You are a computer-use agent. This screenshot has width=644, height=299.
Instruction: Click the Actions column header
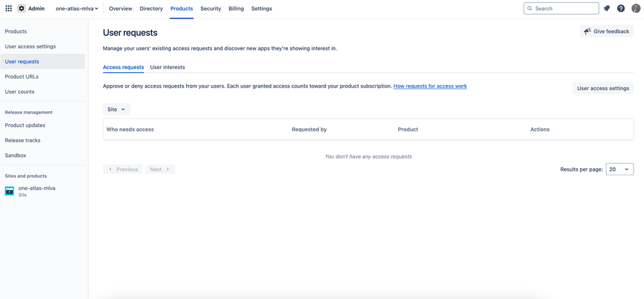tap(540, 130)
